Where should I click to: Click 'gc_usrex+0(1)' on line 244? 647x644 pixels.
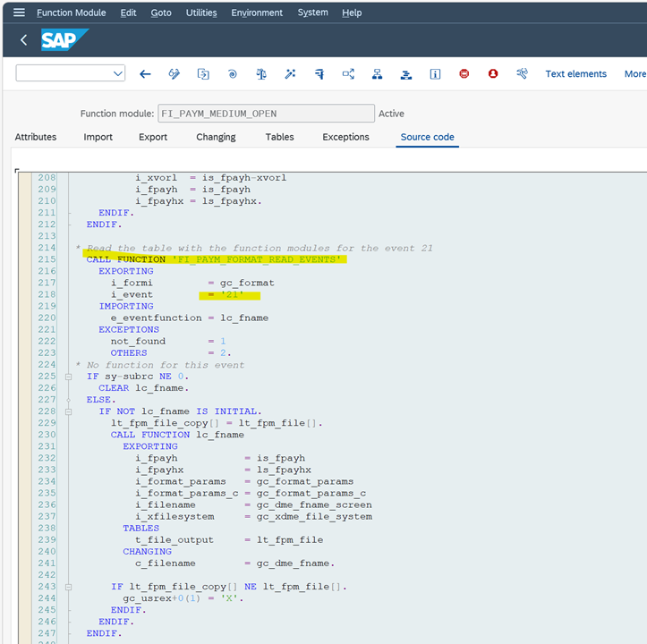click(x=161, y=598)
